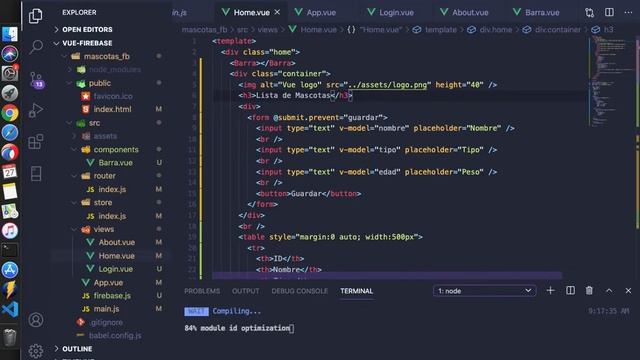640x360 pixels.
Task: Maximize the panel with the up chevron
Action: 609,291
